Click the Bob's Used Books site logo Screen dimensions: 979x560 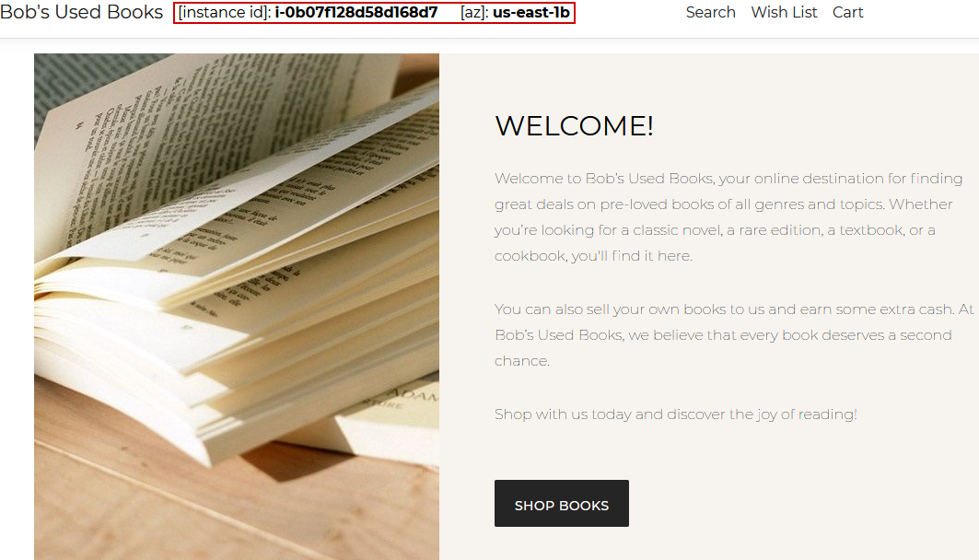[x=81, y=12]
